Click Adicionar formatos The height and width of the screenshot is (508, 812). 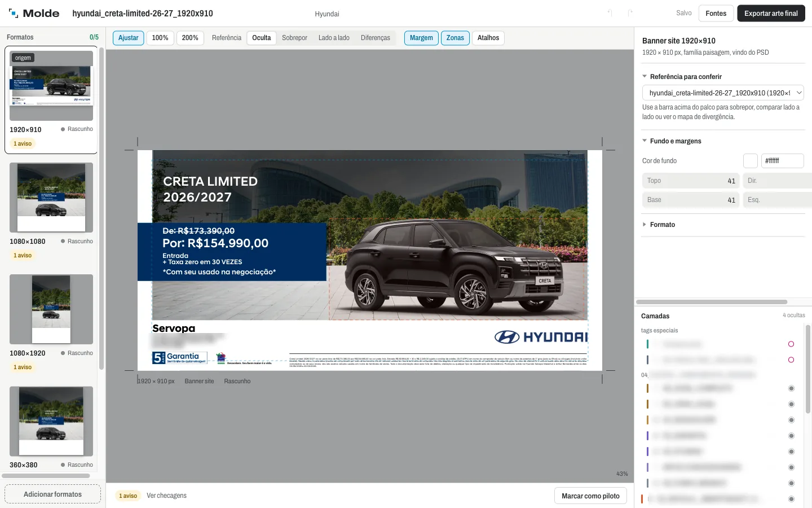(52, 494)
